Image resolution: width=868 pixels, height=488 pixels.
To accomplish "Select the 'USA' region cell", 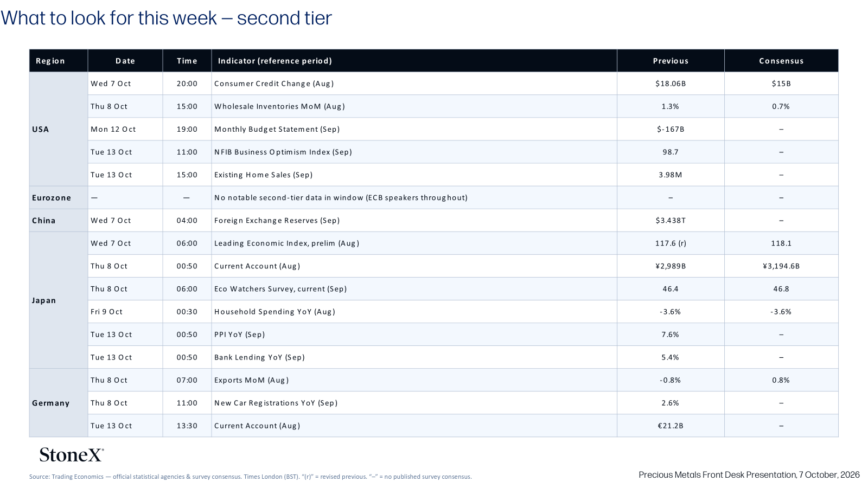I will [x=59, y=129].
